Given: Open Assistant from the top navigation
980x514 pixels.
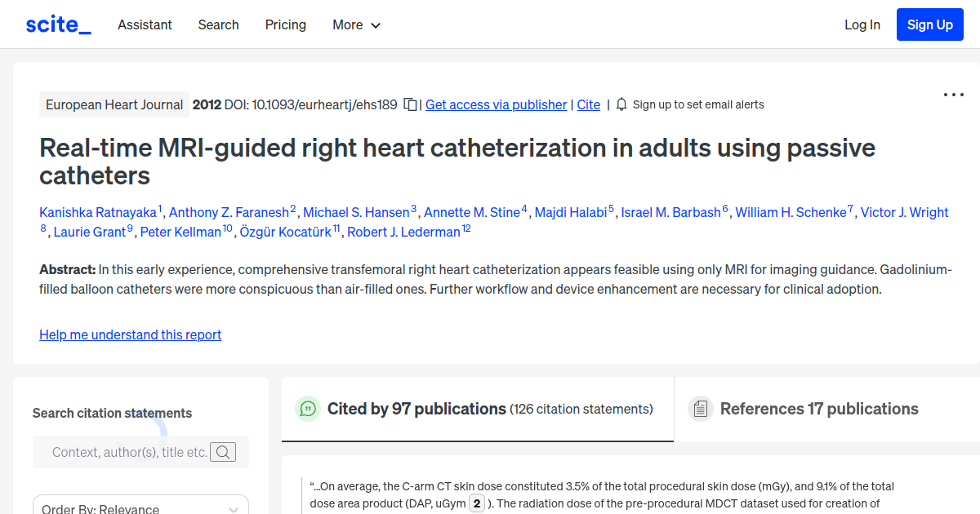Looking at the screenshot, I should (145, 24).
